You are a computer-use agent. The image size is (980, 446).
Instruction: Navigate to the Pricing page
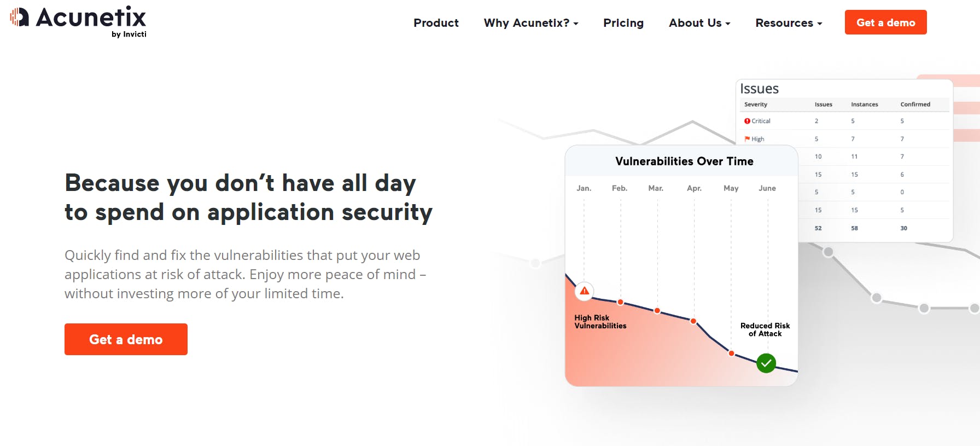623,23
